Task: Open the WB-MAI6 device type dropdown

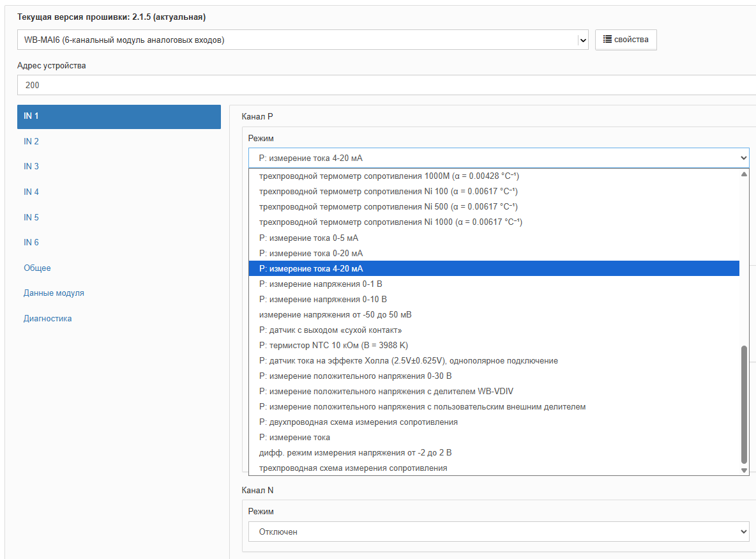Action: coord(302,40)
